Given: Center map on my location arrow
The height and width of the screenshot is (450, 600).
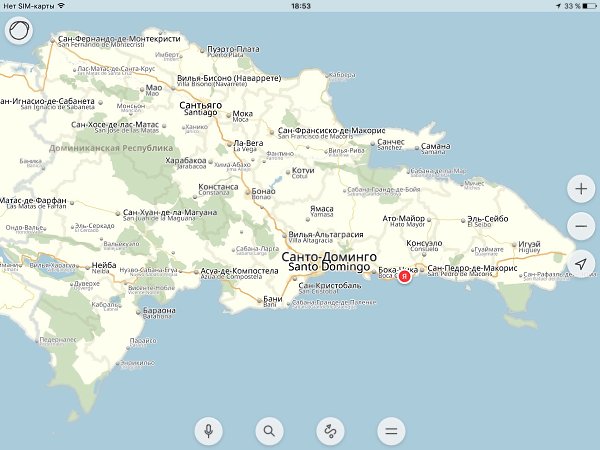Looking at the screenshot, I should (581, 263).
